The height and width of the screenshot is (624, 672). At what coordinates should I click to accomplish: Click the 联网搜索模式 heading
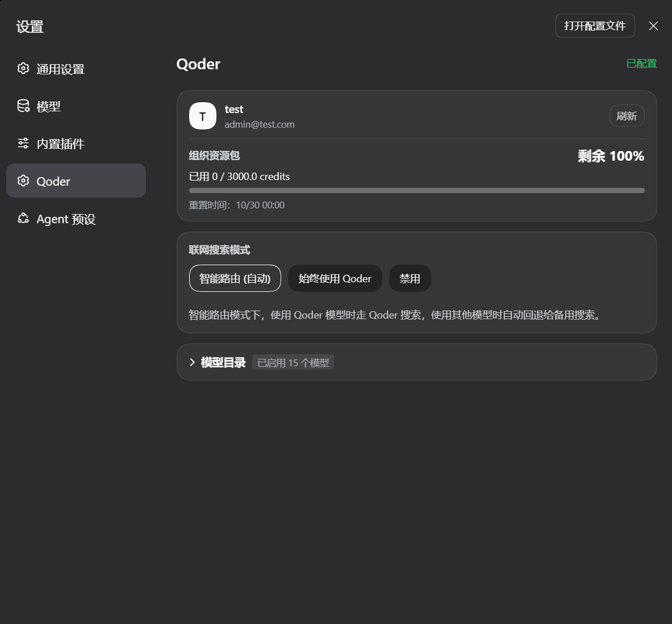[x=219, y=250]
